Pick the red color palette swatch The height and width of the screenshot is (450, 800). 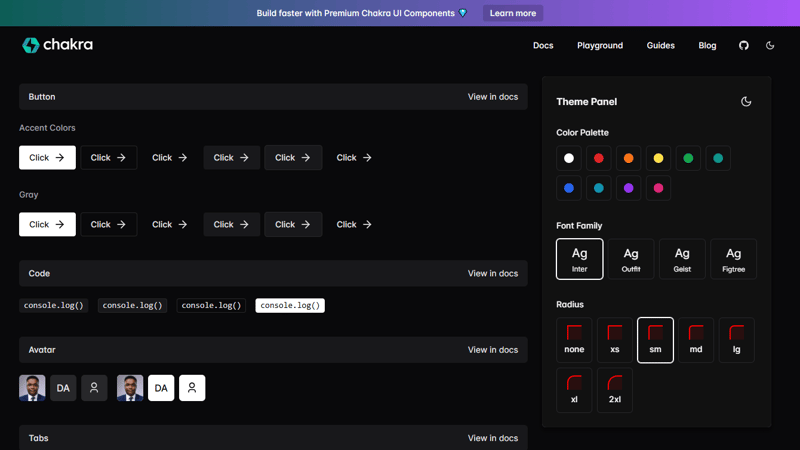tap(599, 158)
